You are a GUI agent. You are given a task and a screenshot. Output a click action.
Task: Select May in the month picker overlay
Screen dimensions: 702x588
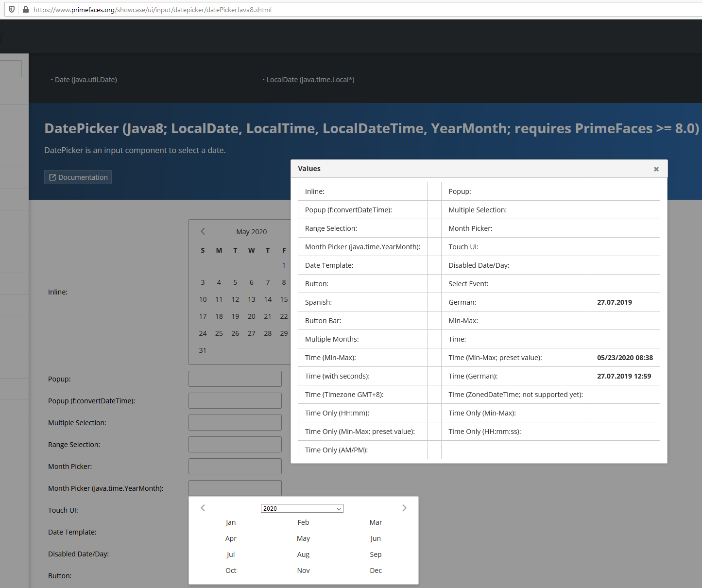coord(303,538)
